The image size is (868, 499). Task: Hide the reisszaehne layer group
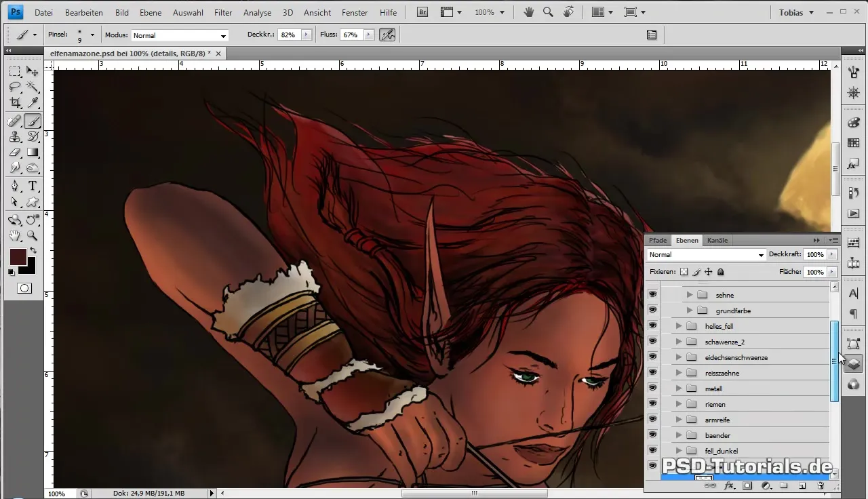pyautogui.click(x=653, y=373)
